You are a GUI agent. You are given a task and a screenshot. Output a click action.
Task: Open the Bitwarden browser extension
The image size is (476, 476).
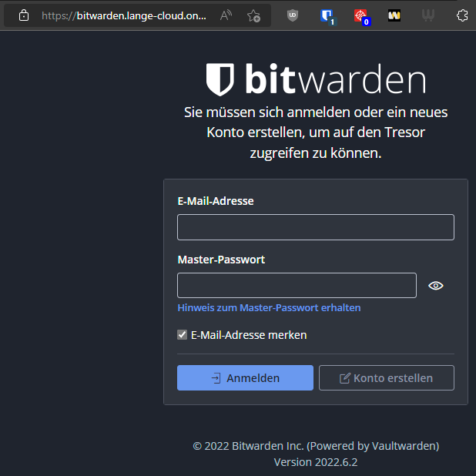(x=327, y=15)
